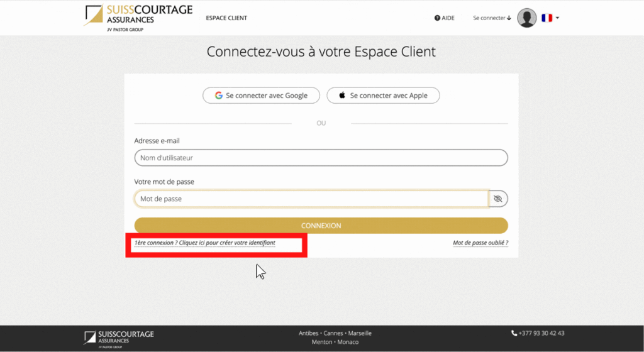Click the user avatar profile icon
Viewport: 644px width, 352px height.
(x=526, y=18)
